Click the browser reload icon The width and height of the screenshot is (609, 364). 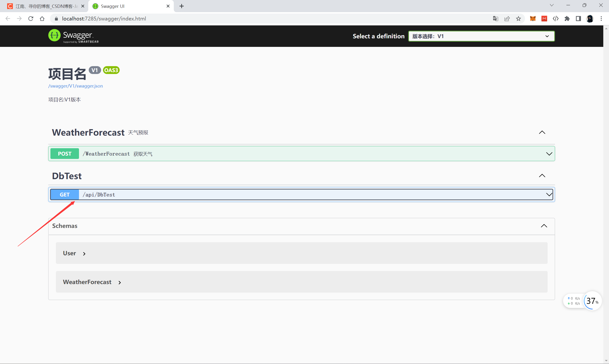[x=31, y=19]
